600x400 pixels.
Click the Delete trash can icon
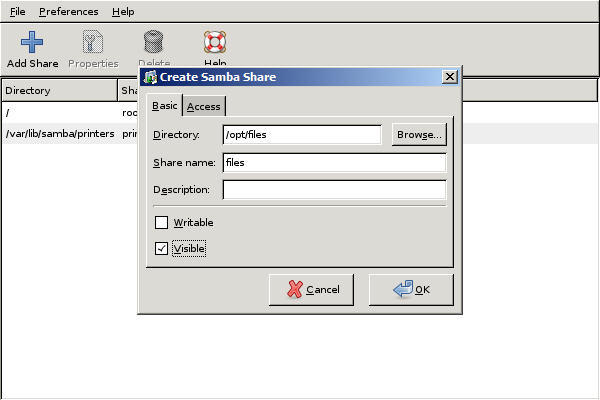pos(153,42)
